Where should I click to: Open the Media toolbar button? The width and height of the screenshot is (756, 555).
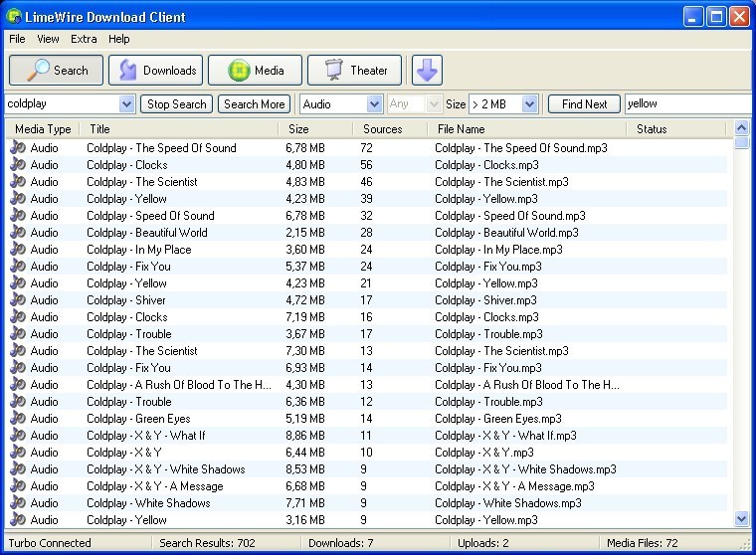pos(255,70)
